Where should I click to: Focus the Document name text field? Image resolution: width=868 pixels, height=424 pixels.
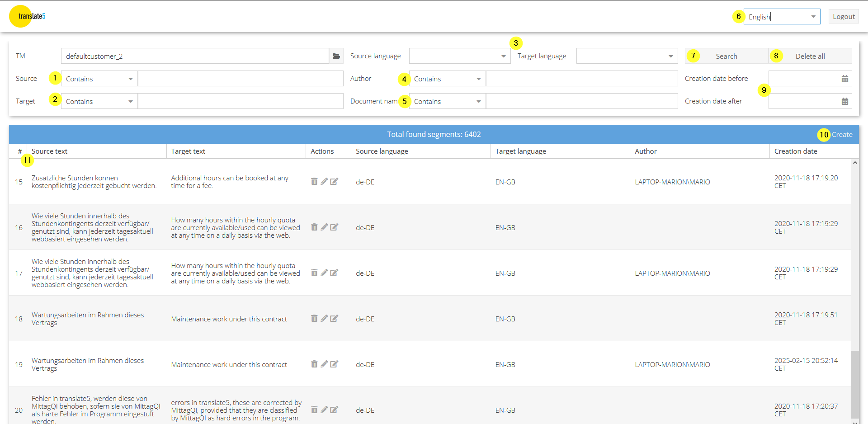(x=582, y=101)
